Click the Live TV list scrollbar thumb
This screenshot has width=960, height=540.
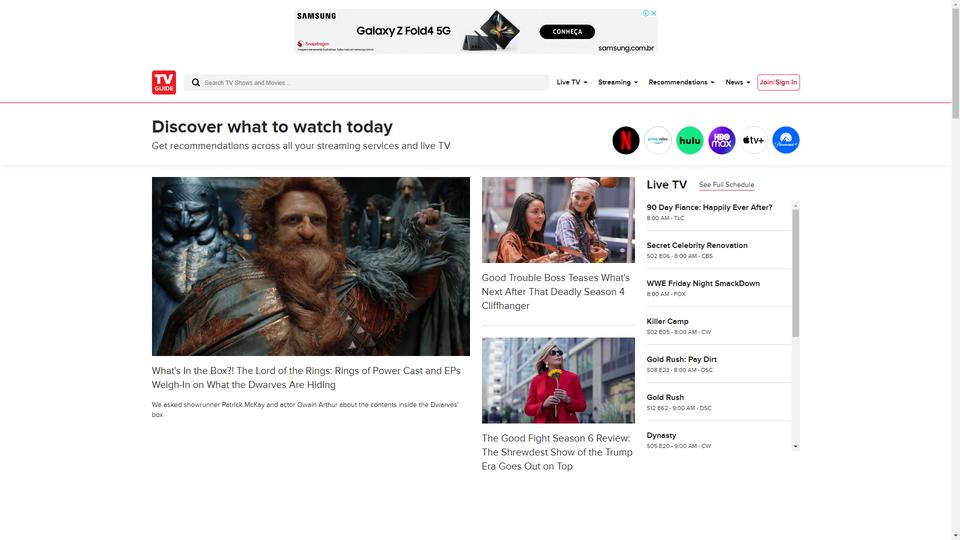coord(795,273)
